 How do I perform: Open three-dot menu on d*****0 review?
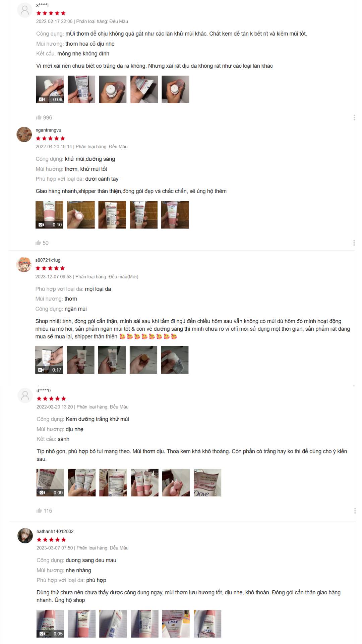[355, 511]
